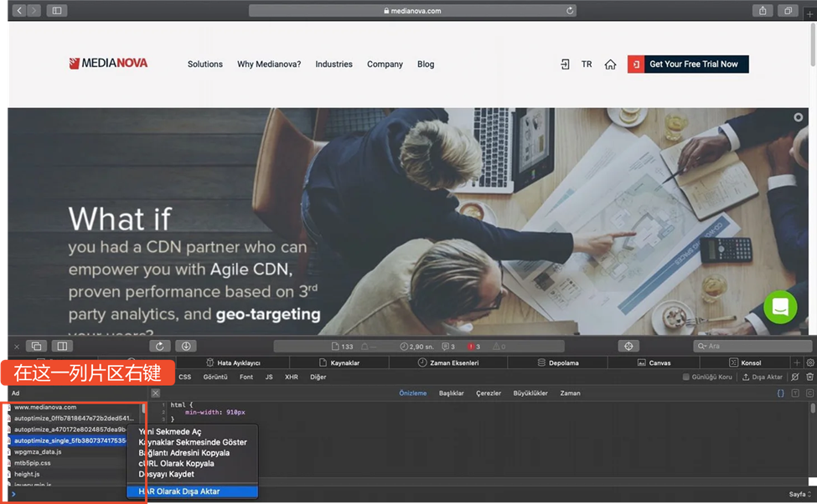Detach inspector into separate window
Viewport: 817px width, 504px height.
point(37,347)
